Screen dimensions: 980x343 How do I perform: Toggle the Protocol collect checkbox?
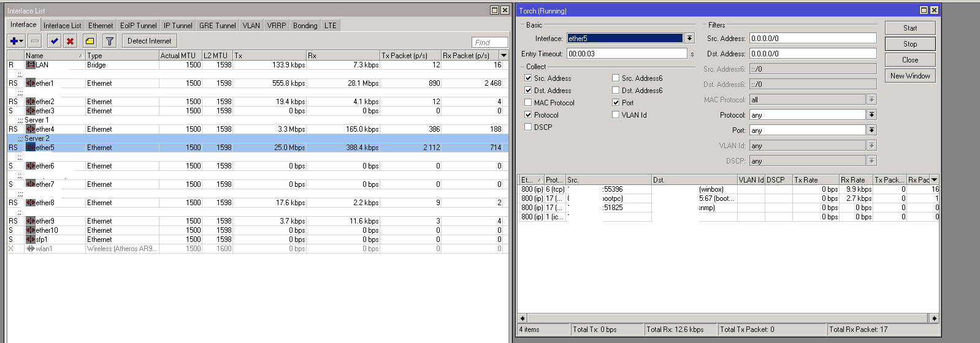pos(528,115)
